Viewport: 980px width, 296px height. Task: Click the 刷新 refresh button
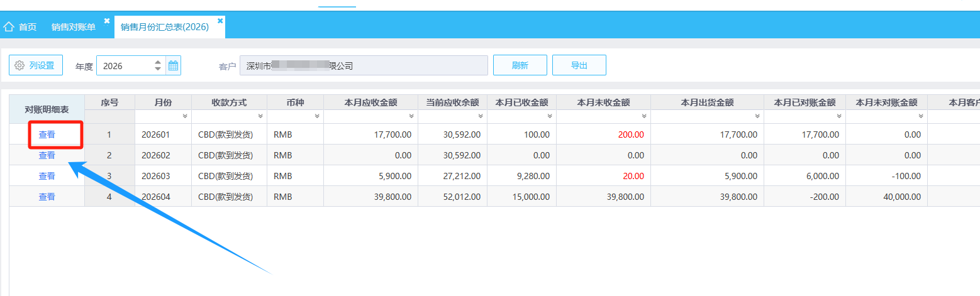(x=520, y=65)
